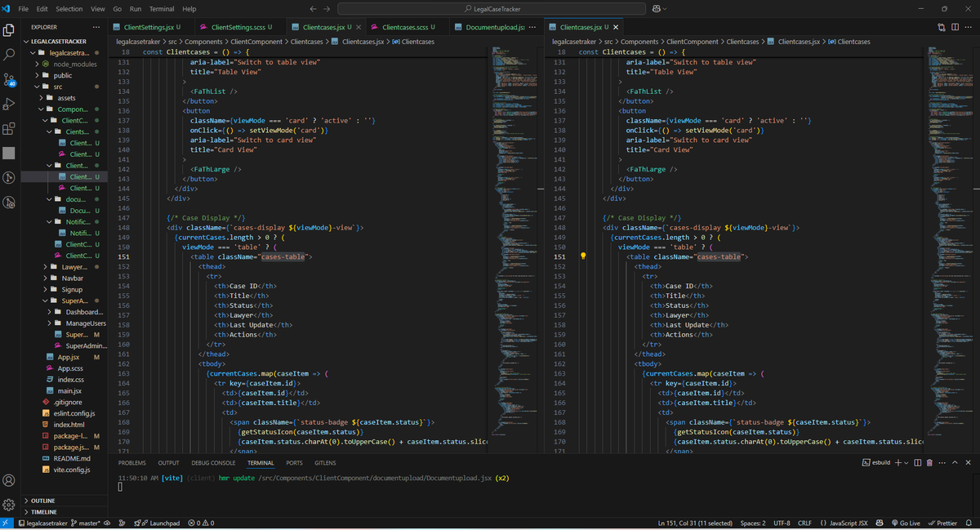The image size is (980, 530).
Task: Click master branch in status bar
Action: [x=86, y=523]
